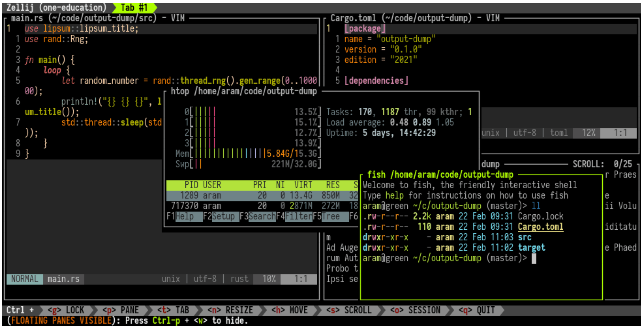
Task: Click underlined Cargo.toml in fish listing
Action: tap(540, 227)
